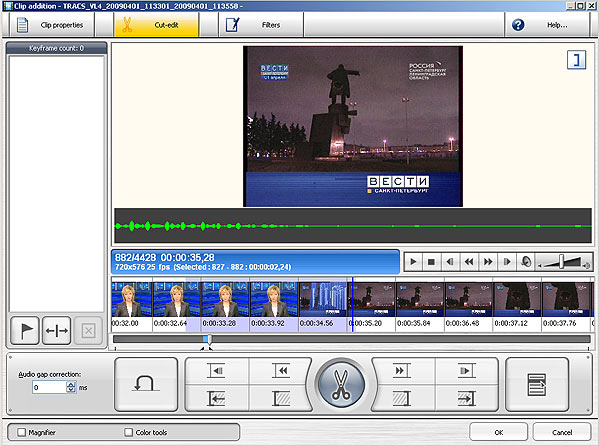Click the blue Help question mark icon
This screenshot has width=599, height=446.
point(518,25)
